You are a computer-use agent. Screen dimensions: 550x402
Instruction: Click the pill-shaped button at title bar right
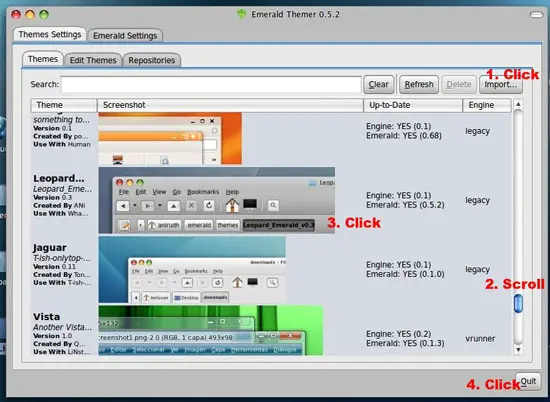coord(536,15)
